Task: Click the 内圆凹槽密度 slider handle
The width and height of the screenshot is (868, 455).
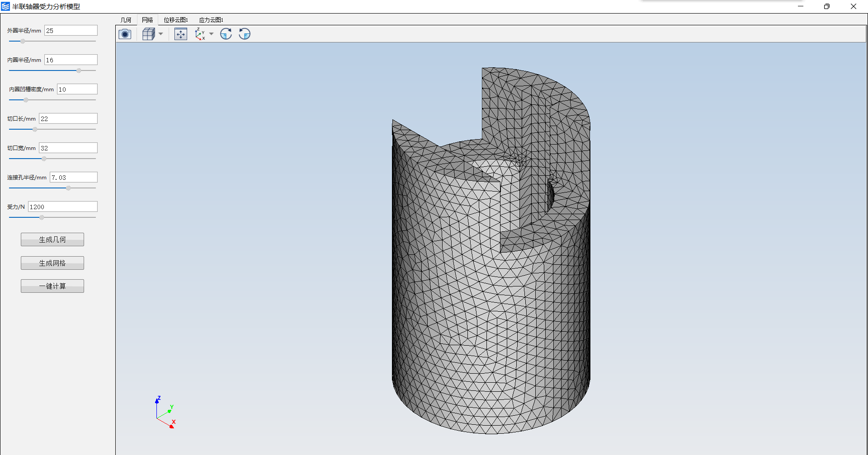Action: (x=26, y=100)
